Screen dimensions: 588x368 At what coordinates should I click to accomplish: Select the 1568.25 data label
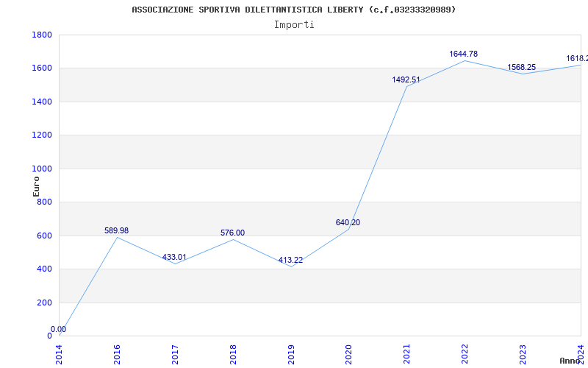[x=522, y=67]
